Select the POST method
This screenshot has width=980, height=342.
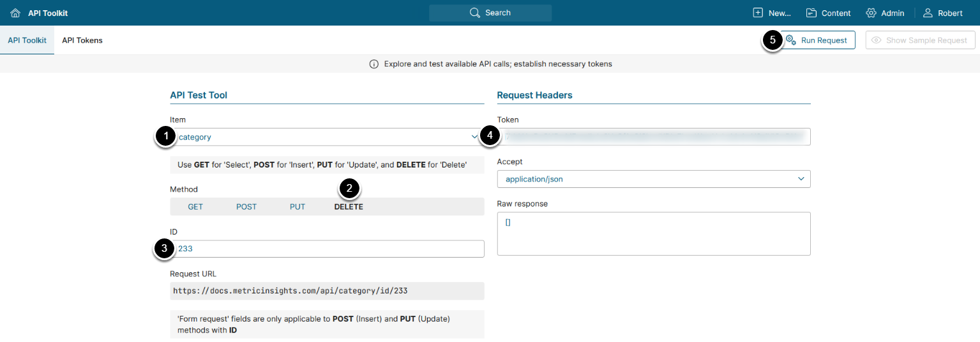tap(246, 206)
